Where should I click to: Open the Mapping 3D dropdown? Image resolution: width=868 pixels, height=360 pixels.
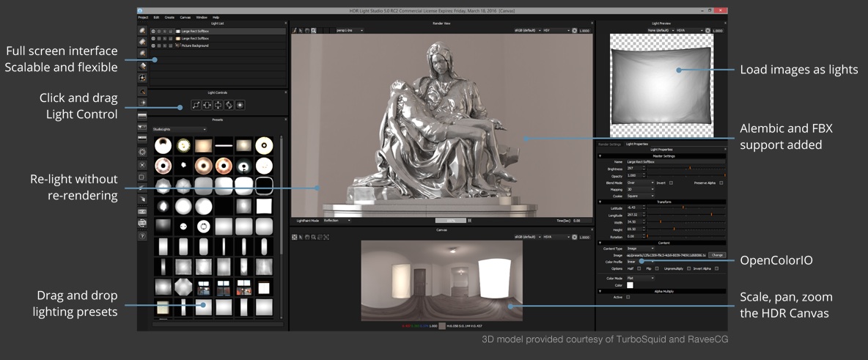pos(641,189)
